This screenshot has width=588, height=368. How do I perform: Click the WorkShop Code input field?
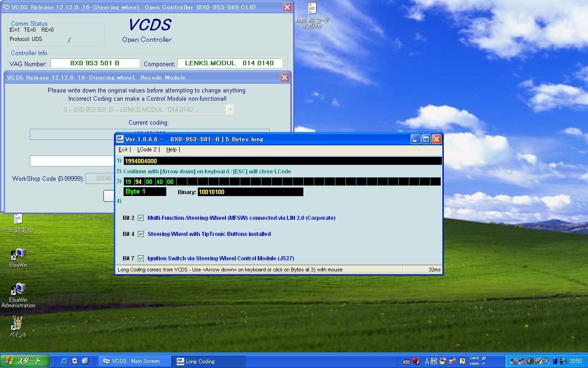[100, 178]
